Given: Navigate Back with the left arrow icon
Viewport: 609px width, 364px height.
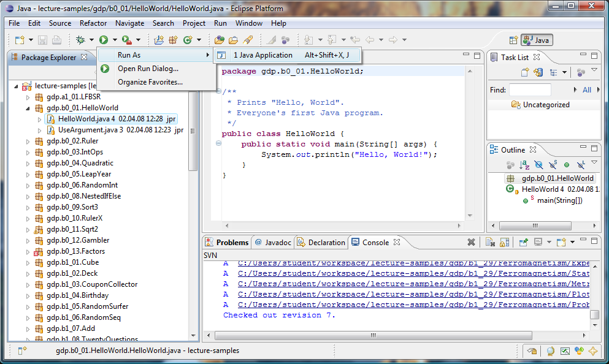Looking at the screenshot, I should point(370,40).
